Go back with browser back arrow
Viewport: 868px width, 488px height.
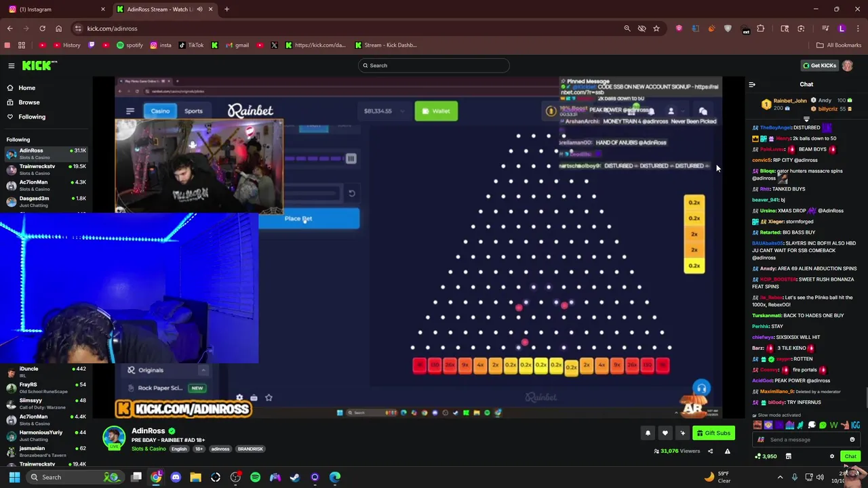click(9, 28)
